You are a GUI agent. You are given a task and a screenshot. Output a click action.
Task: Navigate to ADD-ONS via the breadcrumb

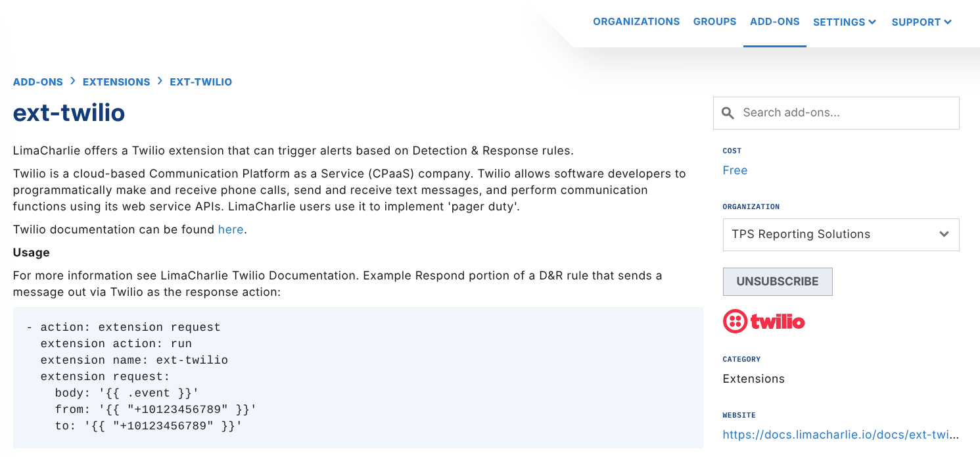pos(38,82)
